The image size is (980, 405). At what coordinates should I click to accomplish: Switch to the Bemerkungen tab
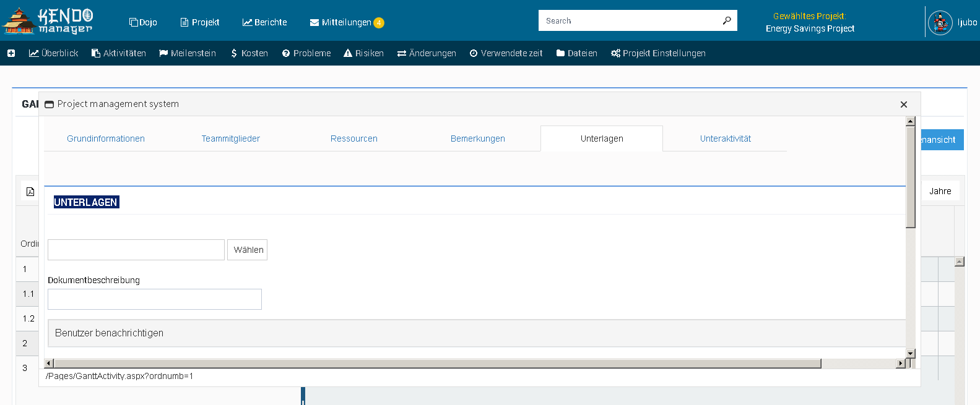tap(478, 139)
